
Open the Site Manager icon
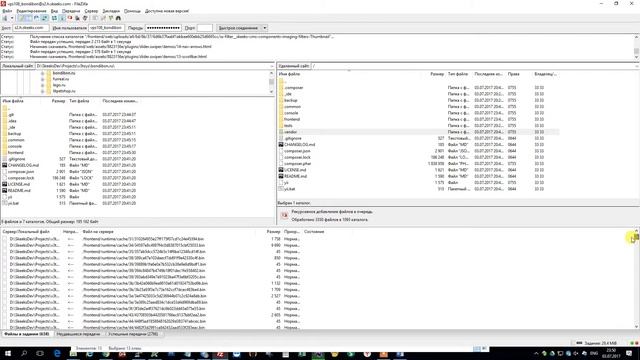pos(5,18)
